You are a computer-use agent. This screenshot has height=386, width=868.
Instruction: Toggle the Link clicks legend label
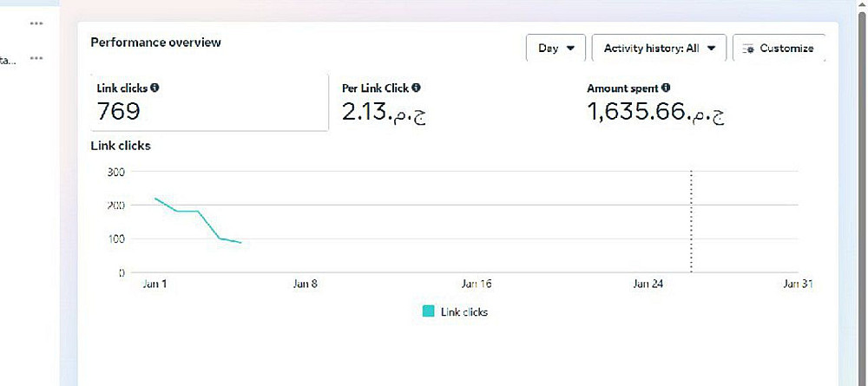tap(464, 311)
